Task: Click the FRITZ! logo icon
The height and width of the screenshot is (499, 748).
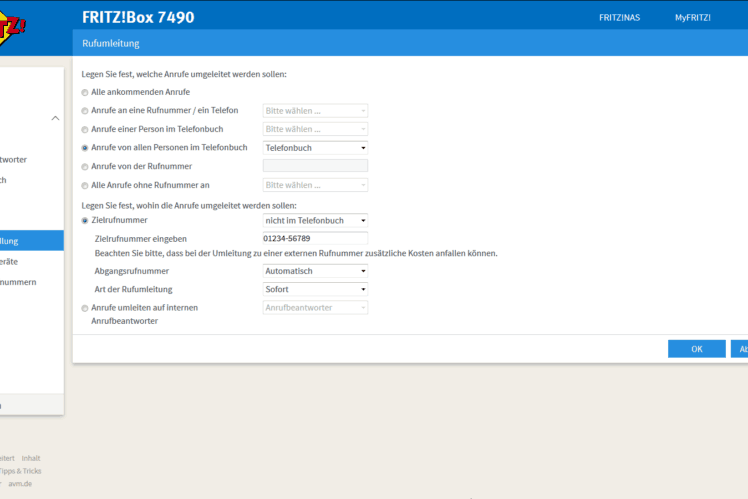Action: (x=11, y=29)
